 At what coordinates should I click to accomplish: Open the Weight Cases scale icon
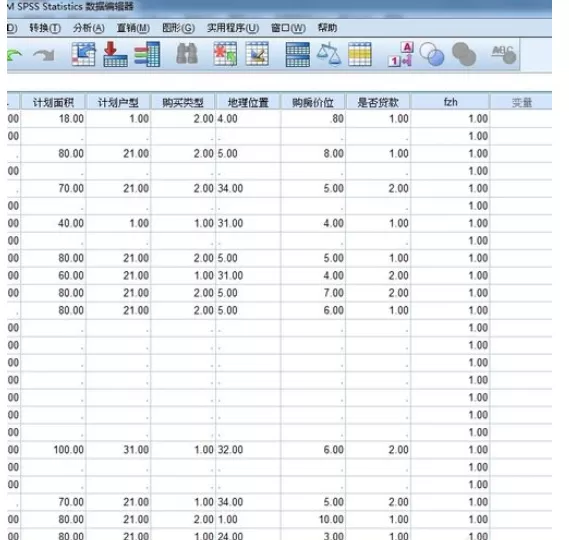329,54
